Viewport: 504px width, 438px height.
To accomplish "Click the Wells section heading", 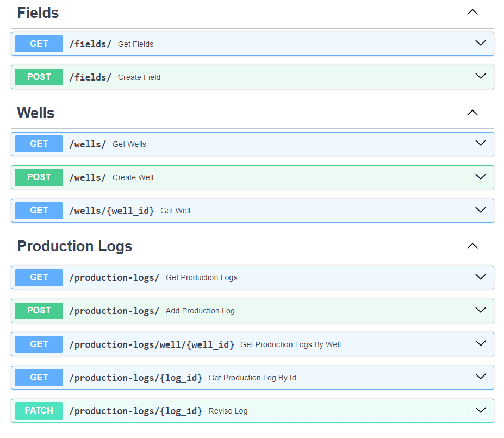I will pyautogui.click(x=35, y=113).
